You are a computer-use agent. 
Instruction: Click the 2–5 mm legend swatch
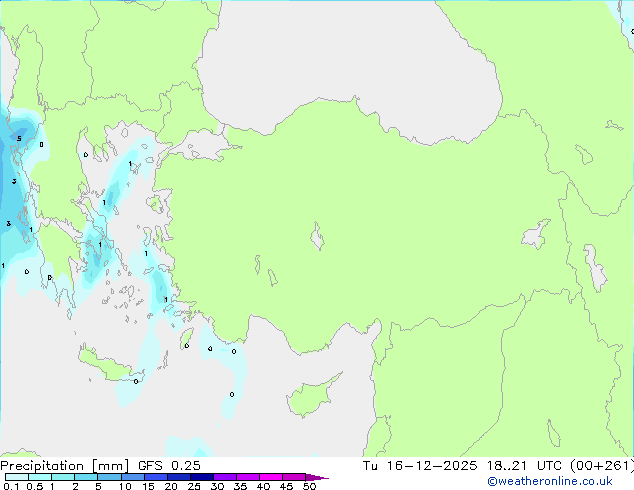[x=86, y=477]
